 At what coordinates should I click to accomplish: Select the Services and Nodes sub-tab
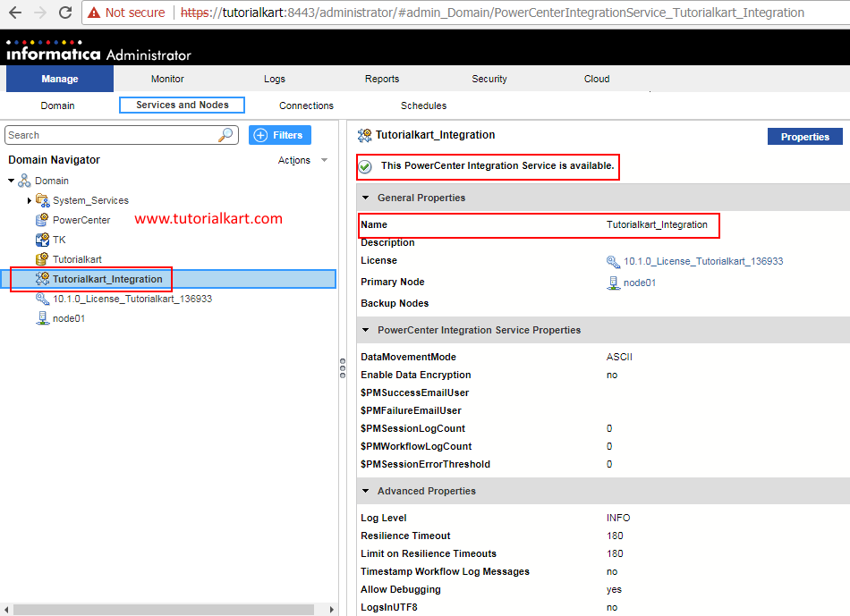[183, 105]
